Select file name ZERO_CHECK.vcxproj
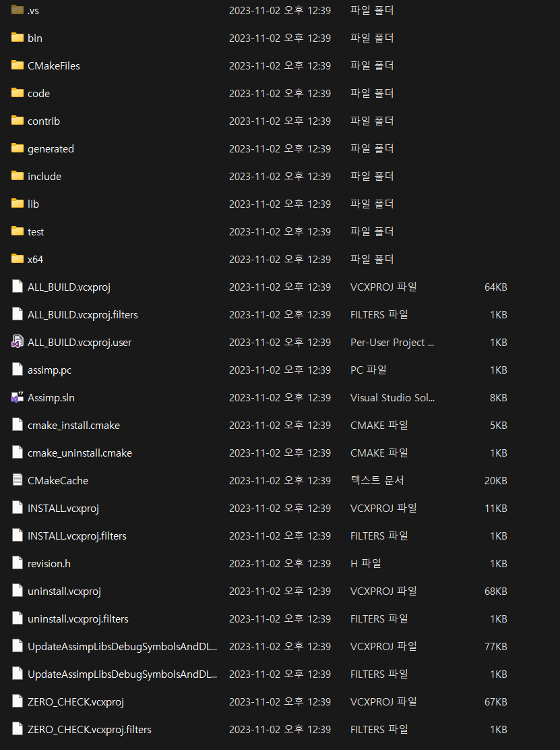This screenshot has width=560, height=750. [x=75, y=702]
